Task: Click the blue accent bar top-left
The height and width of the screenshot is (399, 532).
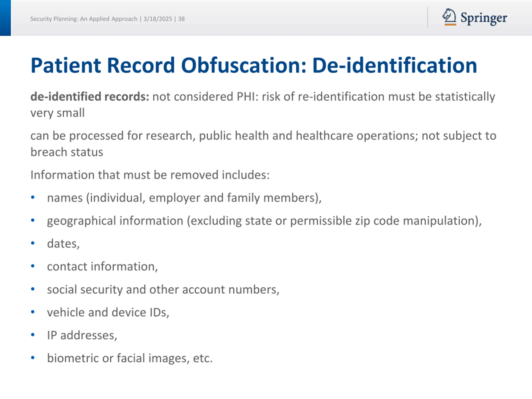Action: [5, 18]
